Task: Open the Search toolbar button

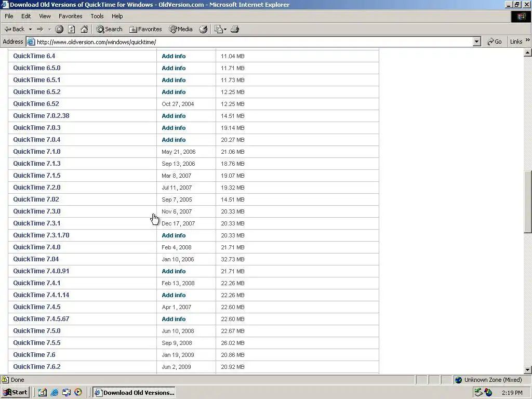Action: pos(109,29)
